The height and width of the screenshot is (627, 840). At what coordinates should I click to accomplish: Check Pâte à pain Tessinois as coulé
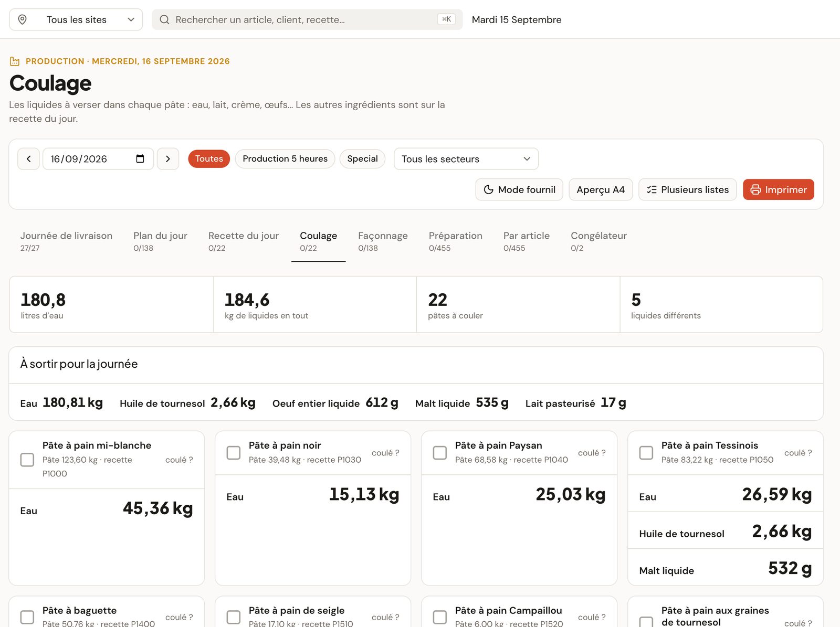(x=646, y=453)
